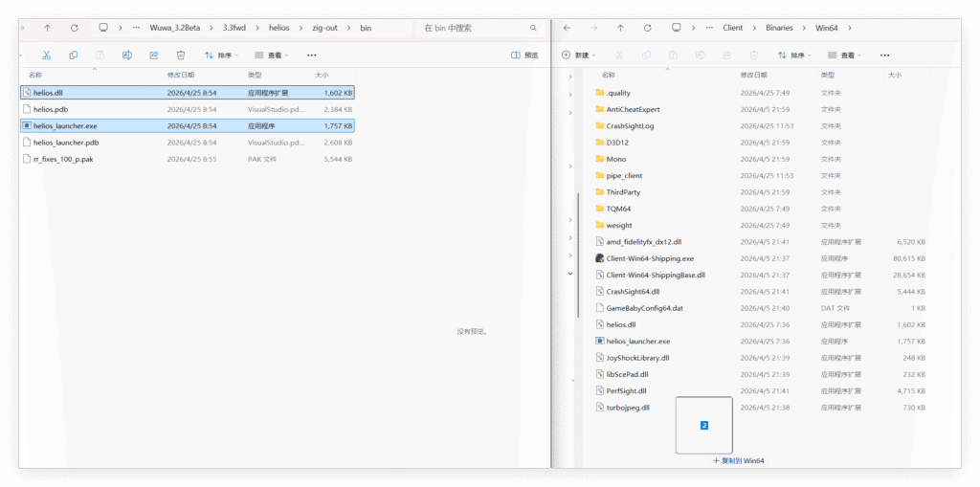Click the Back arrow in the Win64 window

pos(568,28)
